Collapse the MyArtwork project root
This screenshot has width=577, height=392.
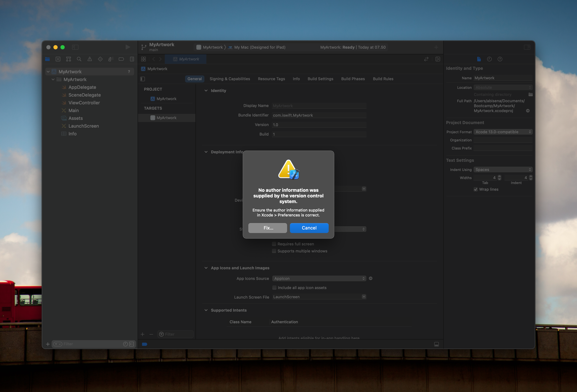pyautogui.click(x=48, y=72)
